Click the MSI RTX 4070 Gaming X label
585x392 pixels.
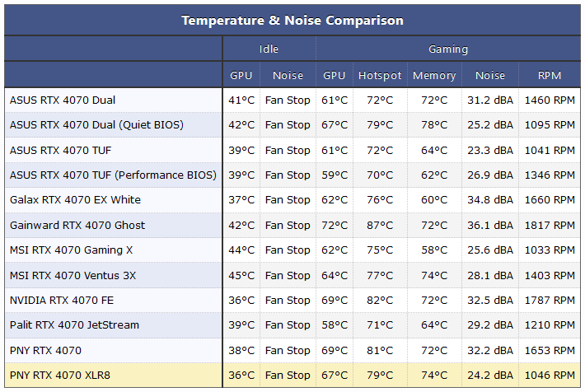click(71, 250)
